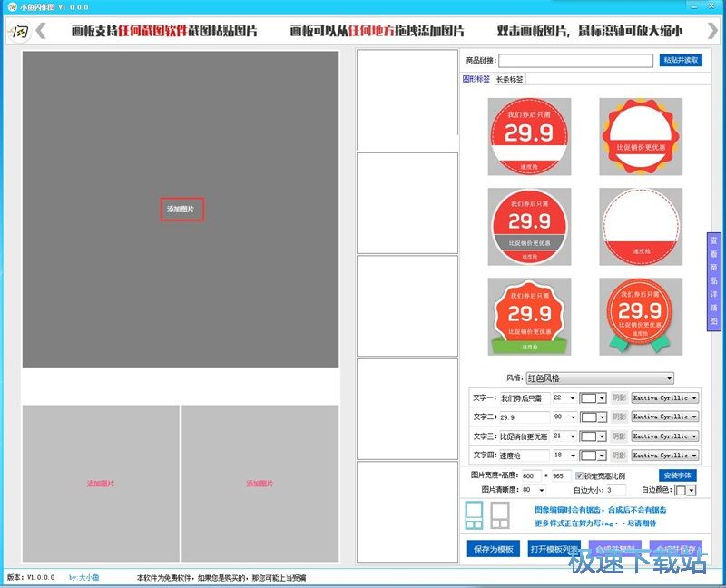Choose the red circle 29.9 label template
This screenshot has width=726, height=588.
[x=529, y=137]
